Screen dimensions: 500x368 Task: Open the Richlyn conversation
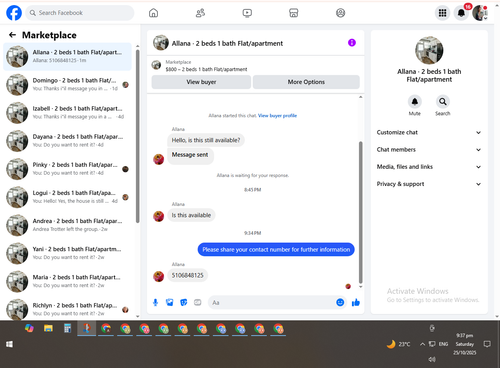click(x=67, y=309)
